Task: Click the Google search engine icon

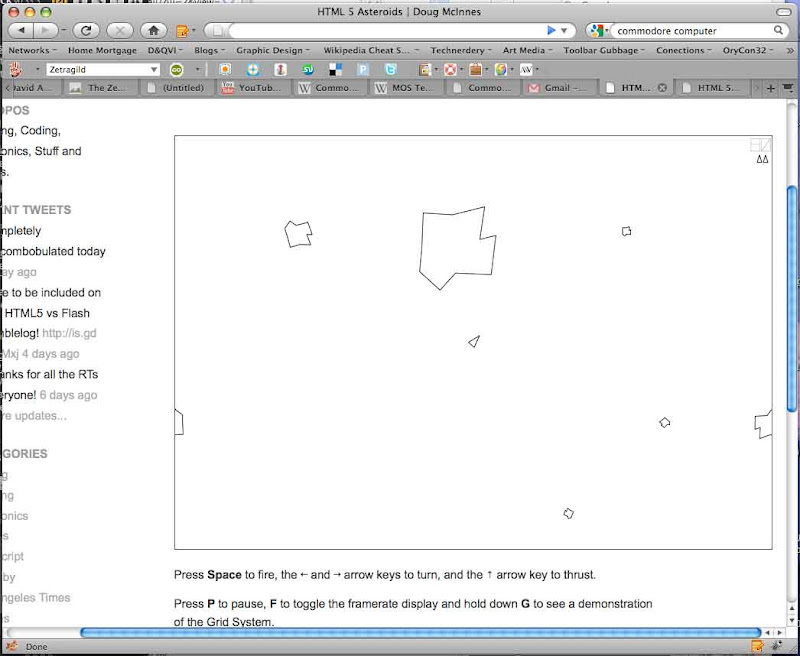Action: 597,31
